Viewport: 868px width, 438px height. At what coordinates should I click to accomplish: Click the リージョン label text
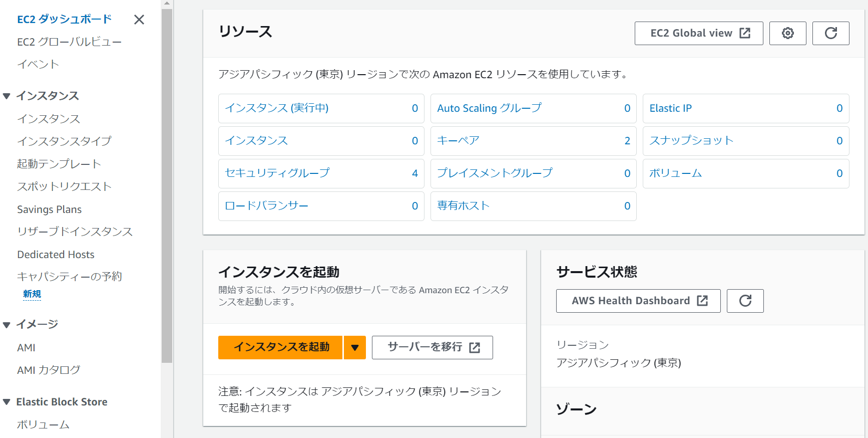click(x=582, y=345)
